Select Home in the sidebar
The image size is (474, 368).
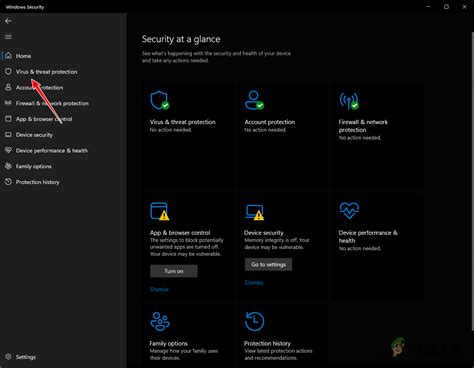23,56
